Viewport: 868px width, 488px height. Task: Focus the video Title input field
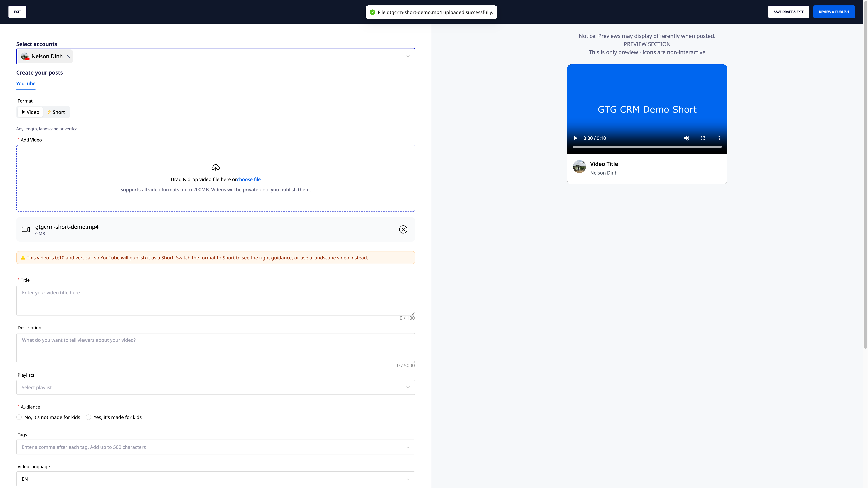click(x=216, y=300)
